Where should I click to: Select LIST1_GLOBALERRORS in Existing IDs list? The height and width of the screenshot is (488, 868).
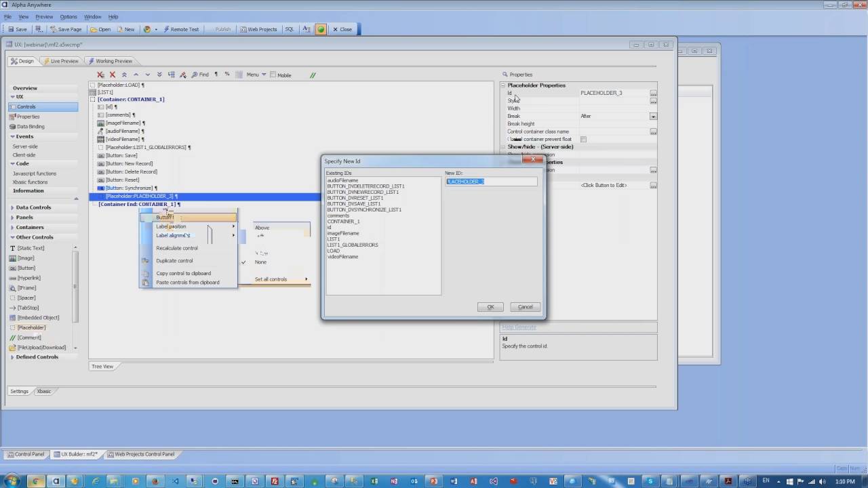[353, 245]
